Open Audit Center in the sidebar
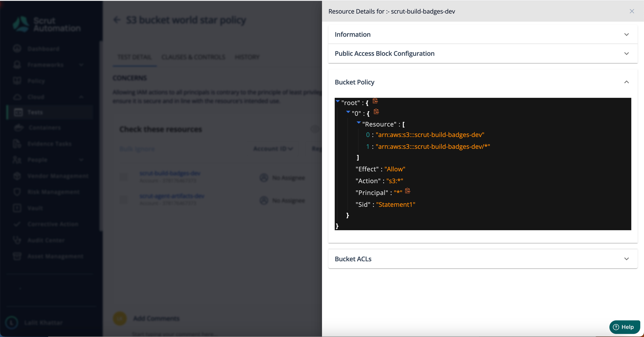The height and width of the screenshot is (337, 644). pos(46,240)
